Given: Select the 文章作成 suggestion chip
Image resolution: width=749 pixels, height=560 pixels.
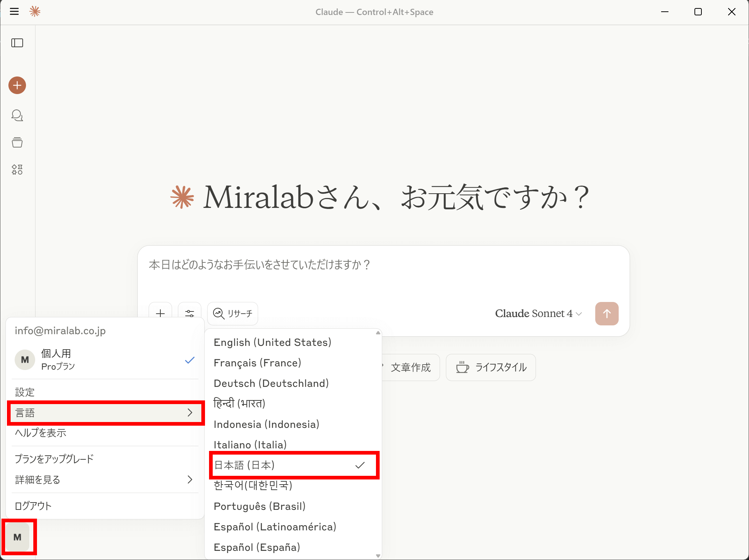Looking at the screenshot, I should 411,367.
